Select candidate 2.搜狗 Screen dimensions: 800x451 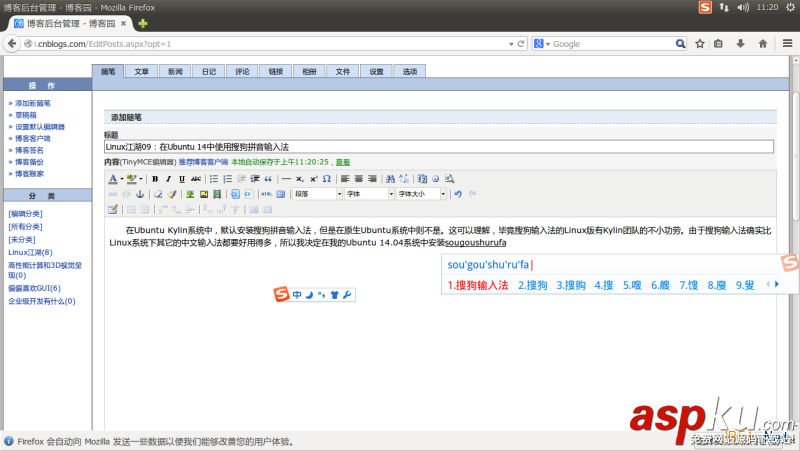(533, 285)
